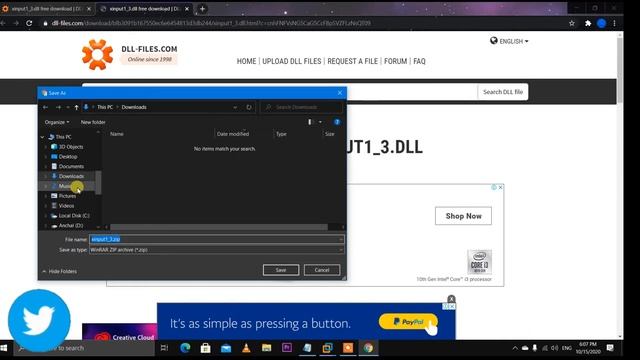Bookmark this page with the star

click(572, 23)
